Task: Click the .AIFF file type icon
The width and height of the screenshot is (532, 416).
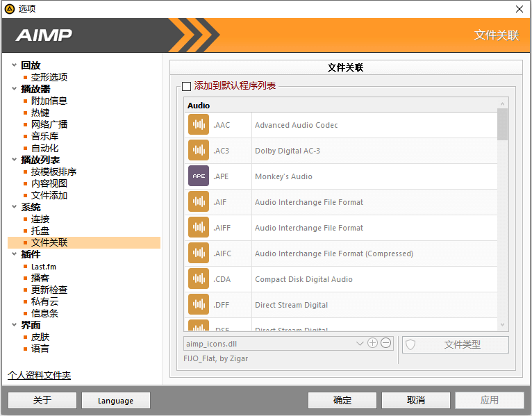Action: click(199, 227)
